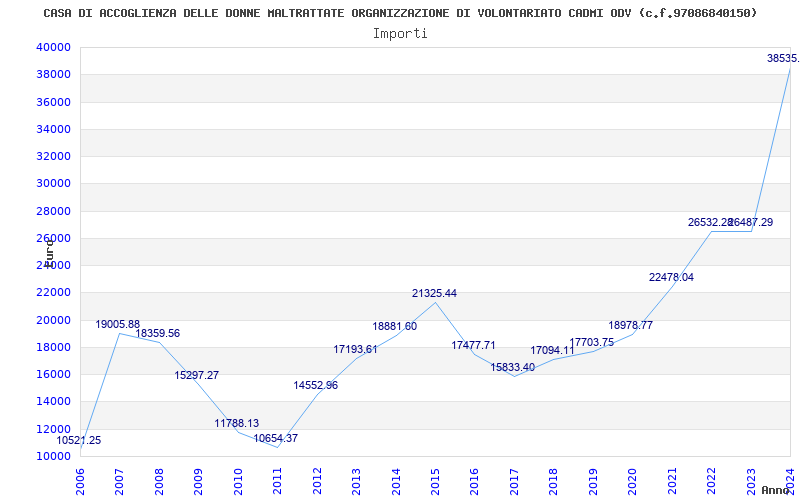Click the 2017 x-axis label
This screenshot has width=800, height=500.
[515, 482]
